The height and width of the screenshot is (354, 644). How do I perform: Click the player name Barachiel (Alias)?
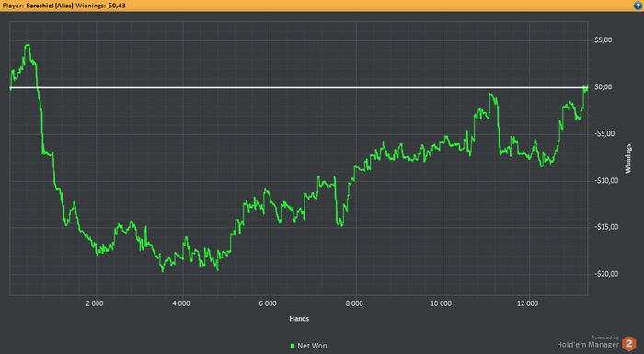[50, 6]
